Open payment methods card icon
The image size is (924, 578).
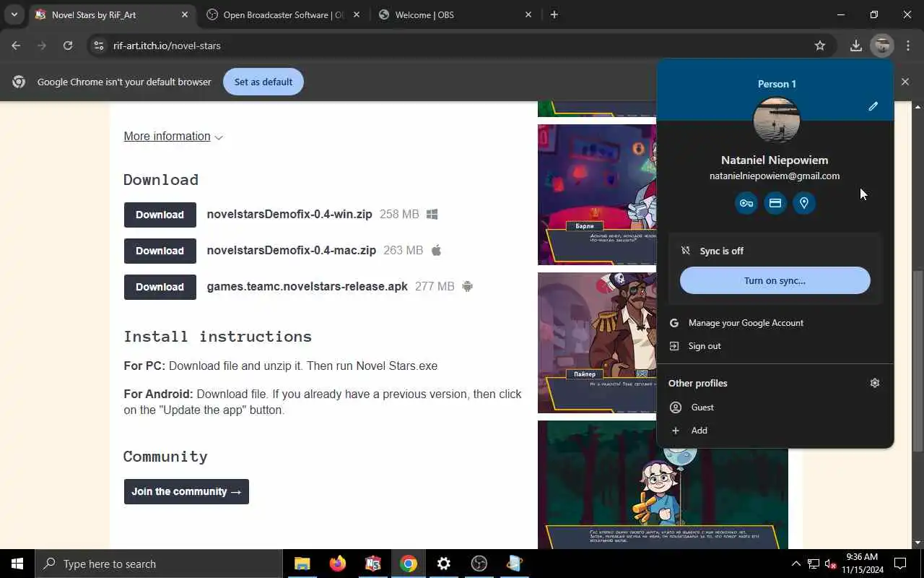775,203
